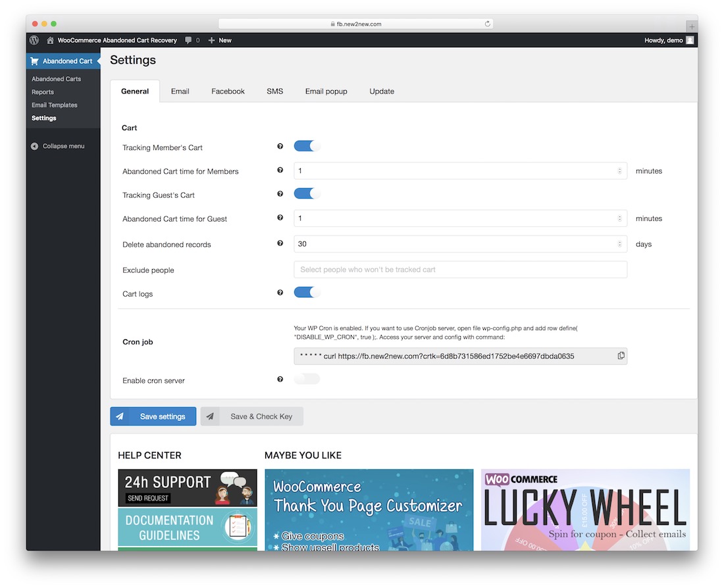This screenshot has width=724, height=588.
Task: Open the comments bubble icon
Action: (x=188, y=40)
